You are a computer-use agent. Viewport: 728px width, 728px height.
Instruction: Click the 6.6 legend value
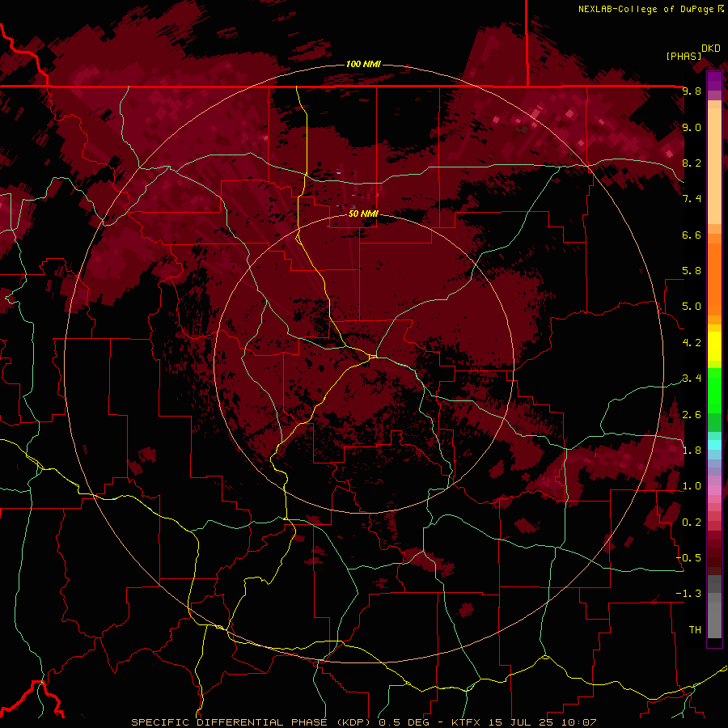pos(692,235)
